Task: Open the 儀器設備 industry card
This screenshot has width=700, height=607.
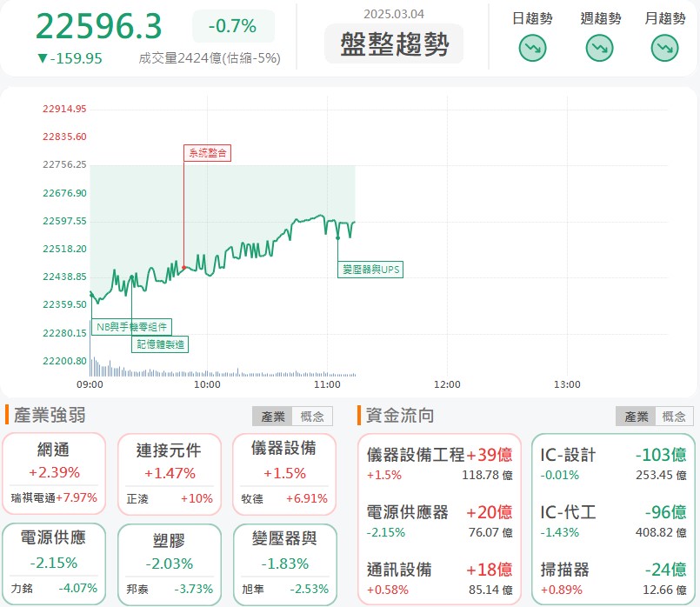Action: 284,474
